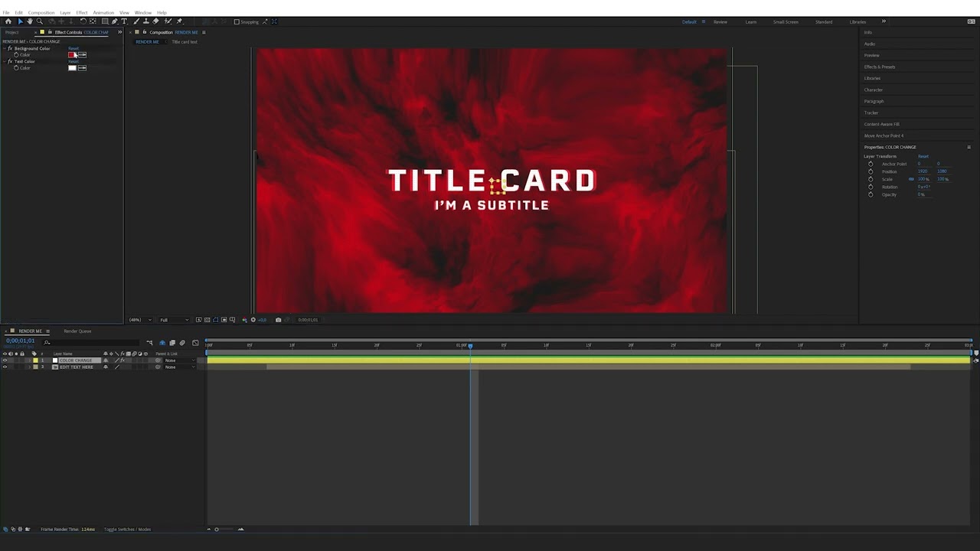Activate the Zoom tool
The height and width of the screenshot is (551, 980).
coord(40,21)
